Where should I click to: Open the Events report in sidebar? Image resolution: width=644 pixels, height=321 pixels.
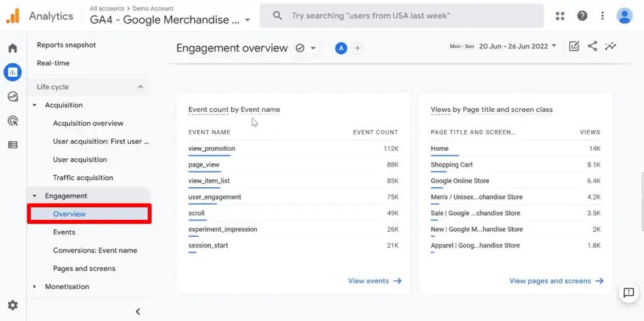[64, 232]
